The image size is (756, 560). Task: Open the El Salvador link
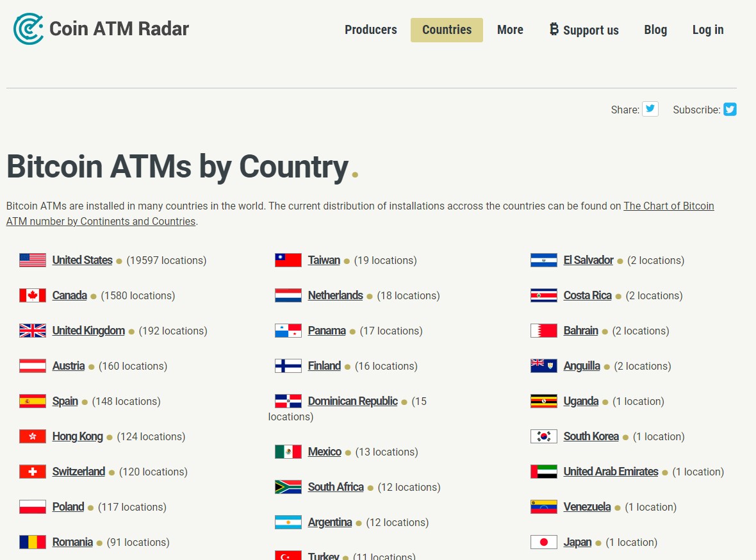pos(588,260)
